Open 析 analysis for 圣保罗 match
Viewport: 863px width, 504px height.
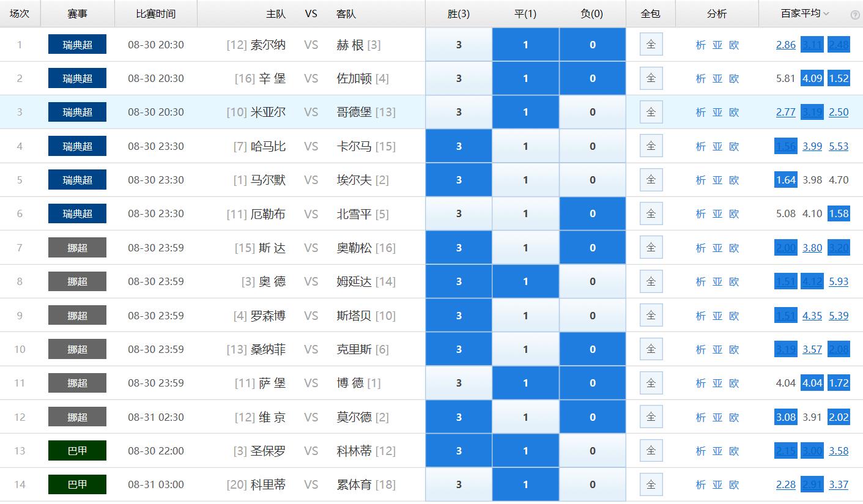701,451
